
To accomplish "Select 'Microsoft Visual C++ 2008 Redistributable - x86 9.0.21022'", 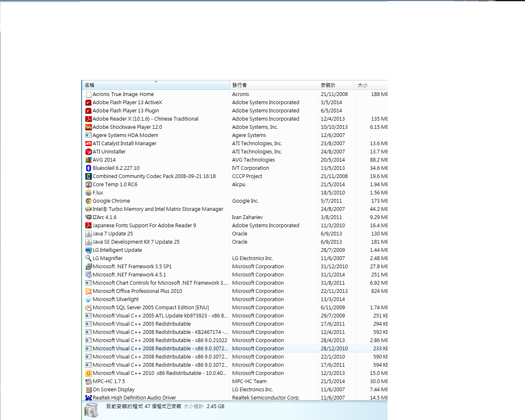I will (235, 340).
